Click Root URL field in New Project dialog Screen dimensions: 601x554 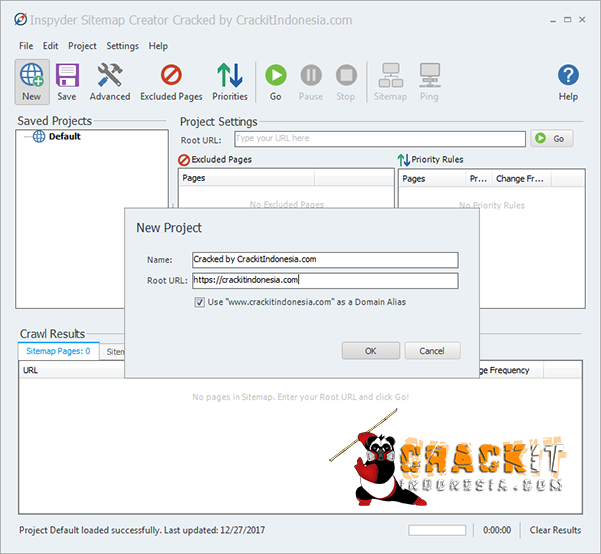tap(325, 280)
